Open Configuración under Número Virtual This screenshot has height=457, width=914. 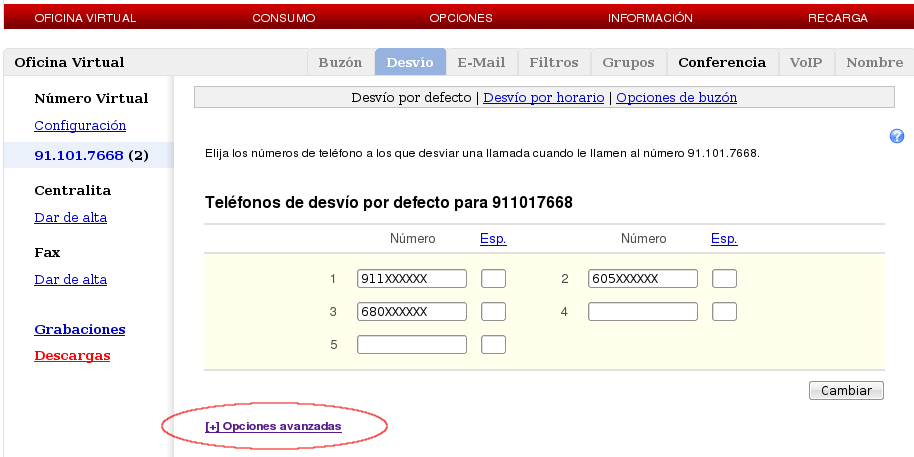[80, 125]
